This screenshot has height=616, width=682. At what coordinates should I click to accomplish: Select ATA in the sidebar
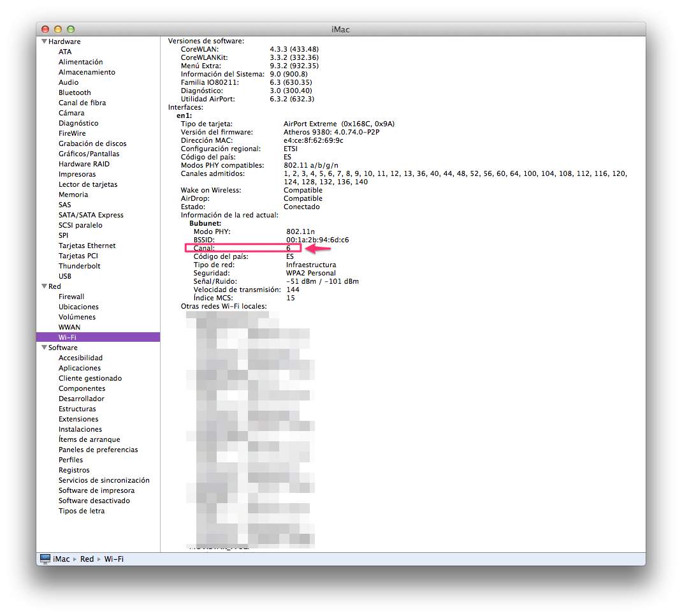65,52
